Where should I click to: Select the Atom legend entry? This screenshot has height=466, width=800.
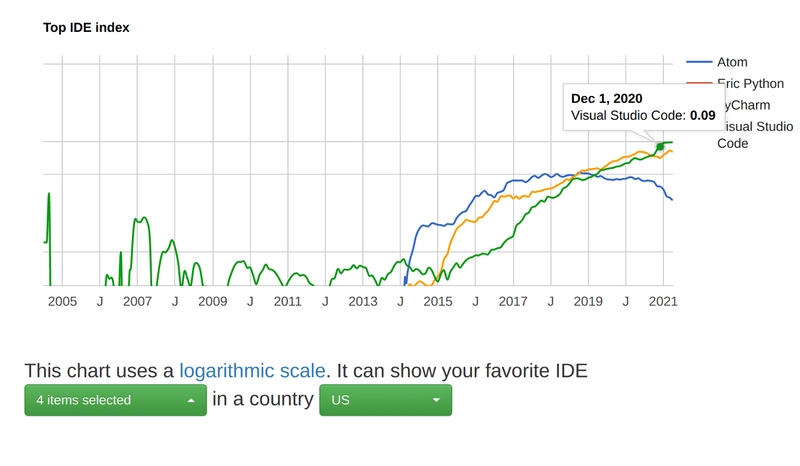pos(732,62)
